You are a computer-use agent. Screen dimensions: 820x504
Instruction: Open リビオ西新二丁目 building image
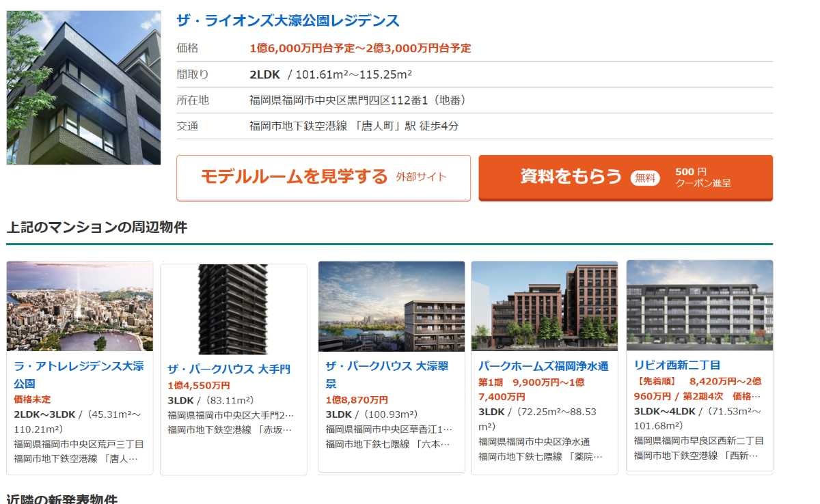699,305
